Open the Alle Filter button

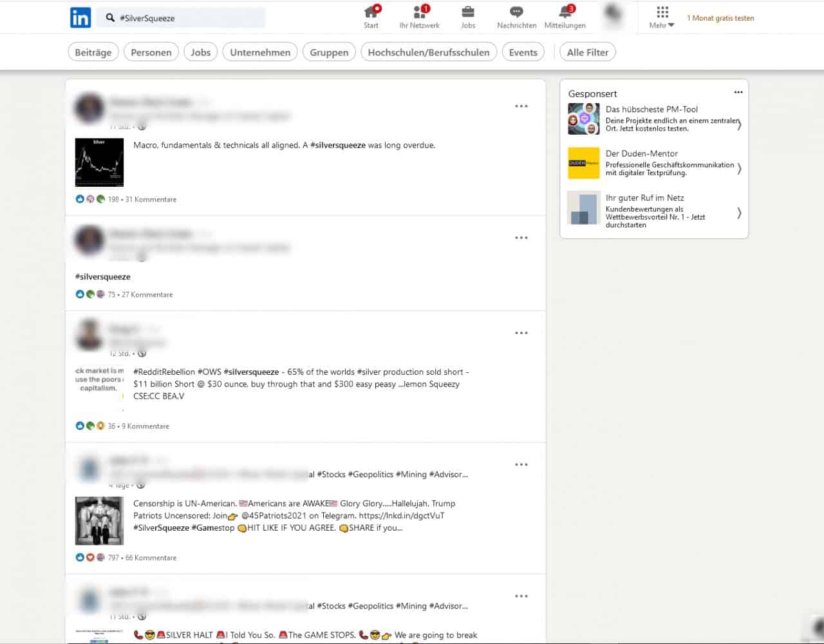tap(587, 52)
